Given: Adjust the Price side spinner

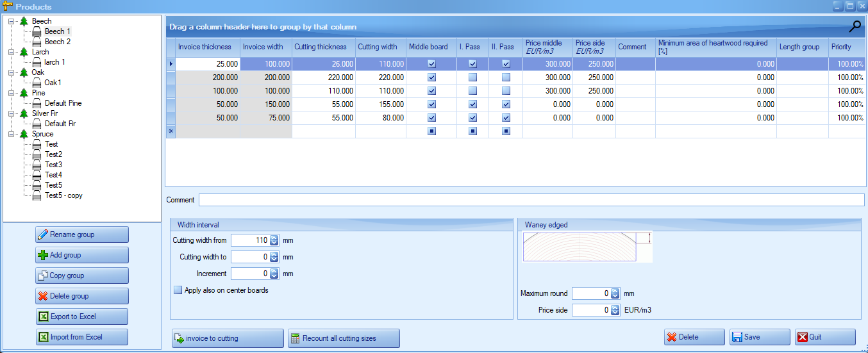Looking at the screenshot, I should (x=615, y=310).
